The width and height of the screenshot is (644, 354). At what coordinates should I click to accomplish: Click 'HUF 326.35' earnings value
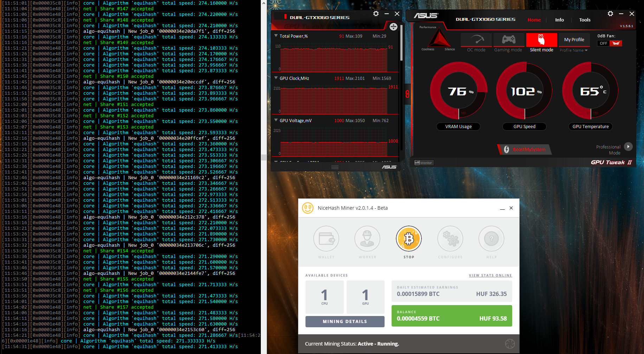491,294
